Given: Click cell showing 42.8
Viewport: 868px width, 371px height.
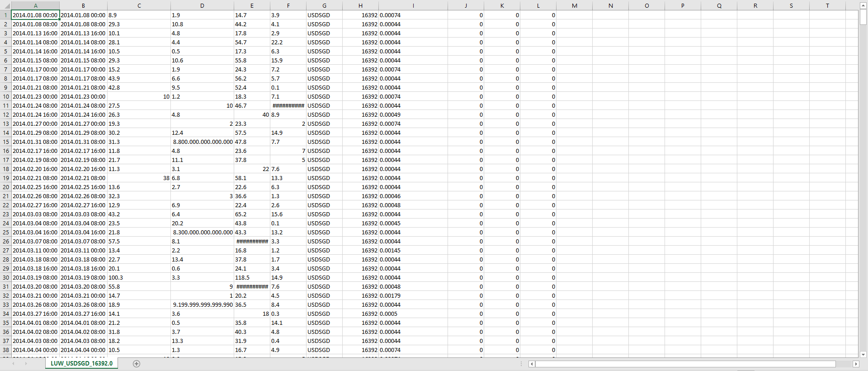Looking at the screenshot, I should coord(139,87).
